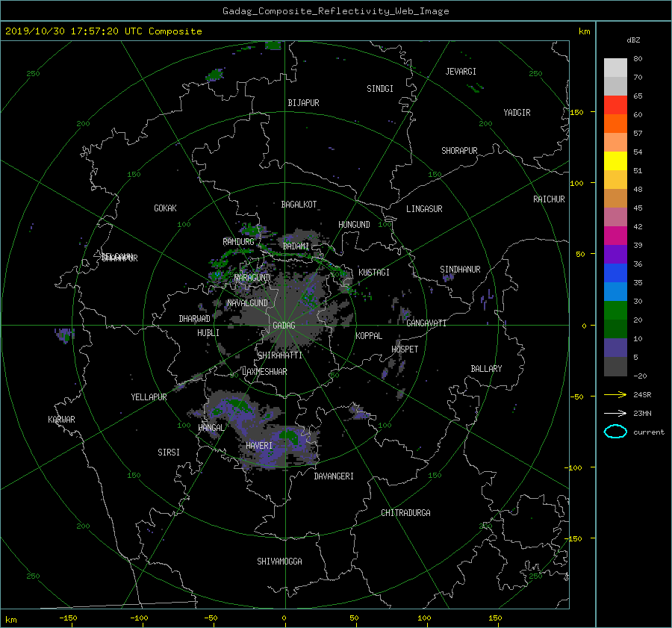Viewport: 672px width, 628px height.
Task: Click the dBZ legend heading
Action: point(633,40)
